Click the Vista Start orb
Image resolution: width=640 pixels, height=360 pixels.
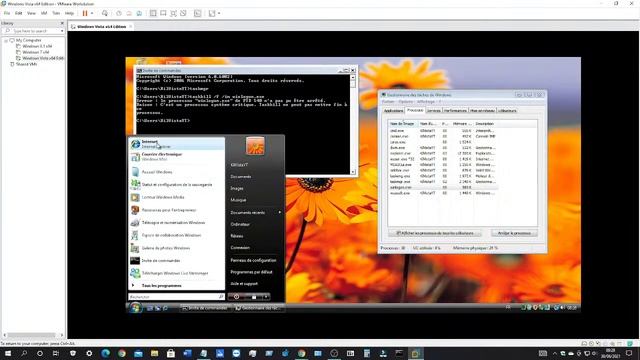(136, 307)
